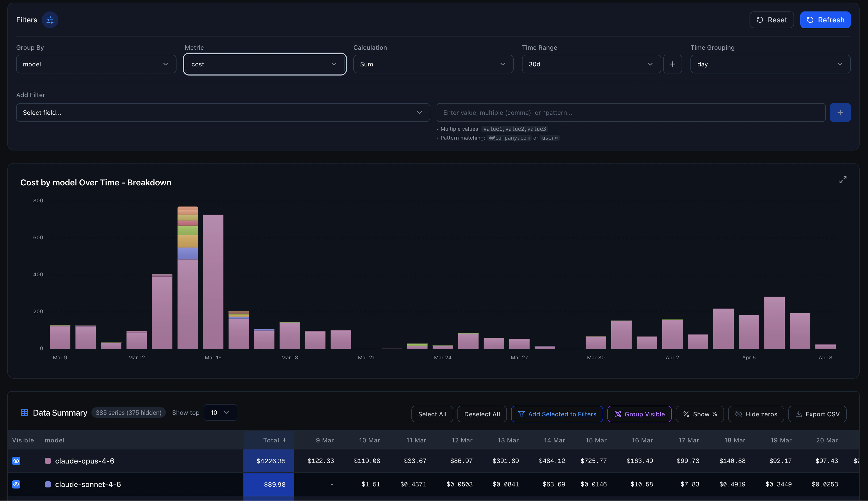Toggle visibility of claude-opus-4-6 row
This screenshot has height=501, width=868.
pyautogui.click(x=16, y=461)
